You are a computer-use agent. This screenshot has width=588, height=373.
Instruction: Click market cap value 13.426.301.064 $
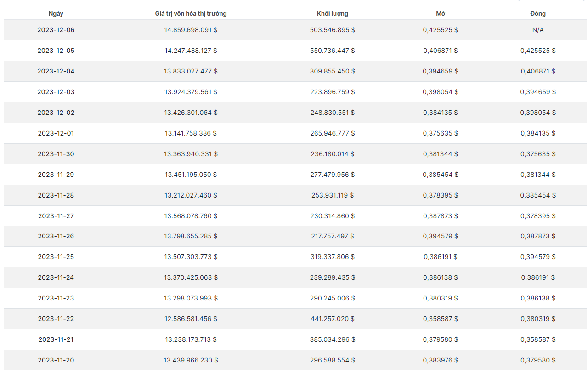[x=191, y=113]
